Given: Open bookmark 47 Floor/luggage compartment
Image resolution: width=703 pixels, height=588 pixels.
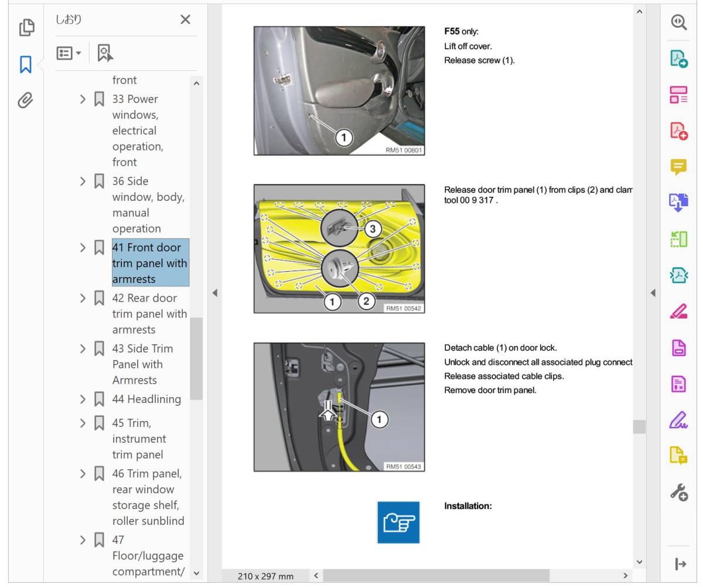Looking at the screenshot, I should pyautogui.click(x=148, y=555).
